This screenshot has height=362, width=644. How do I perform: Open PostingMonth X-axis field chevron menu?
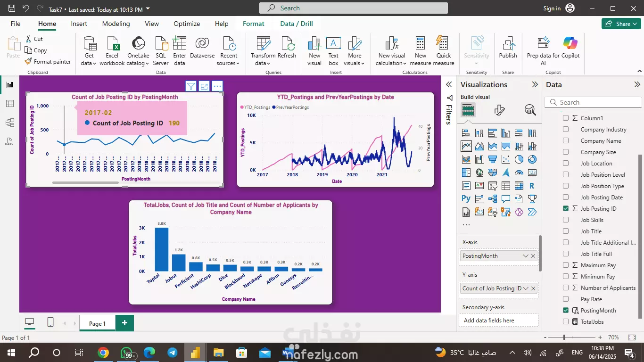click(526, 256)
